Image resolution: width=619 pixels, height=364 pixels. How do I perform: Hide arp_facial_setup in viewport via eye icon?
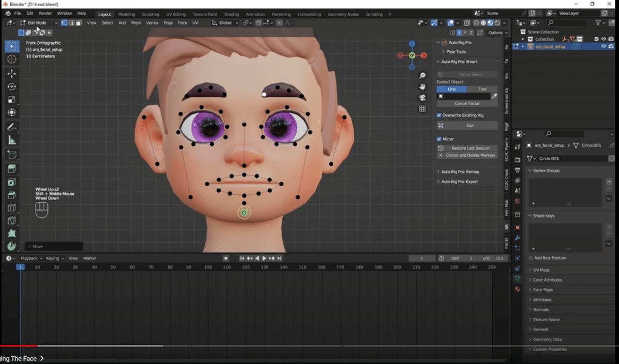coord(604,46)
